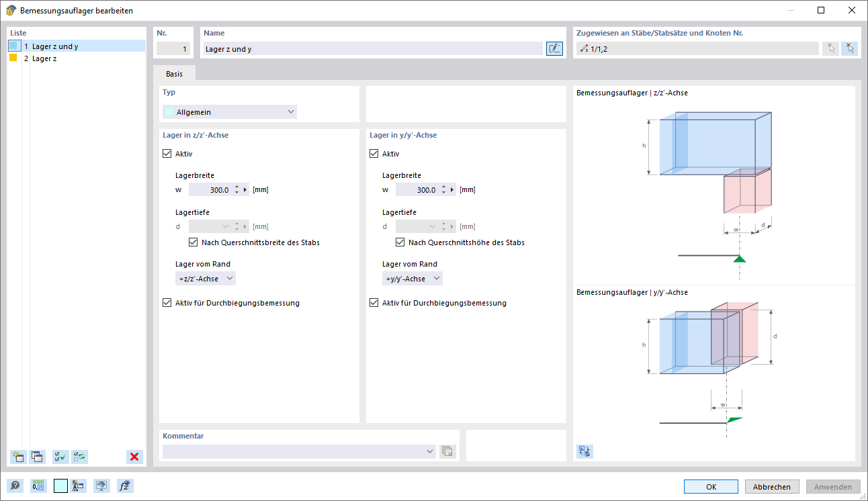The height and width of the screenshot is (501, 868).
Task: Clear assigned members with red X cursor icon
Action: point(849,48)
